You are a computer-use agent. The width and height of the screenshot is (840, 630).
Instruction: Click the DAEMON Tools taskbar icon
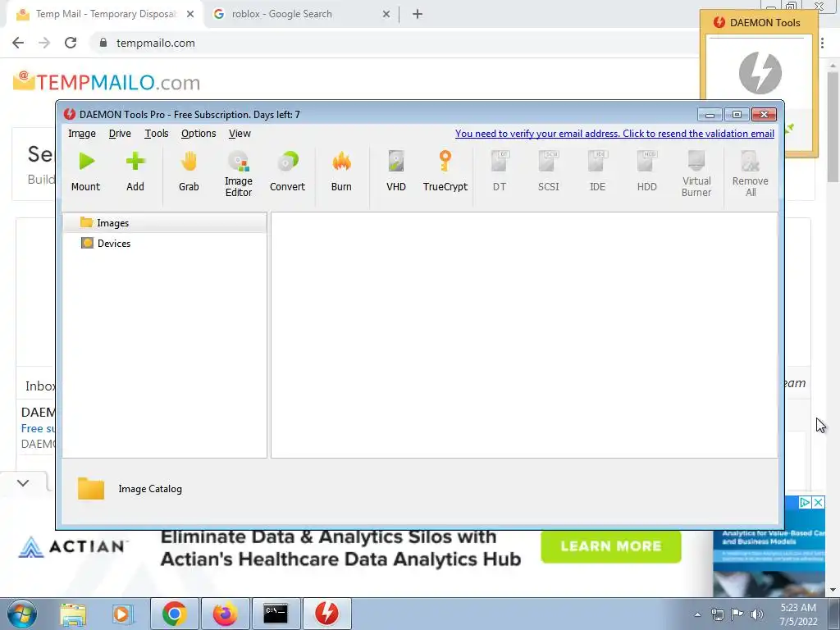tap(326, 614)
